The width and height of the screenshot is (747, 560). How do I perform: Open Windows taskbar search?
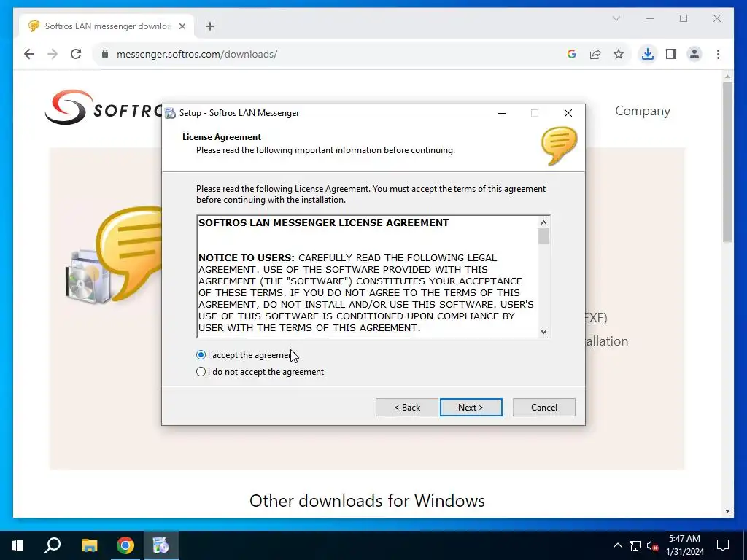tap(53, 545)
